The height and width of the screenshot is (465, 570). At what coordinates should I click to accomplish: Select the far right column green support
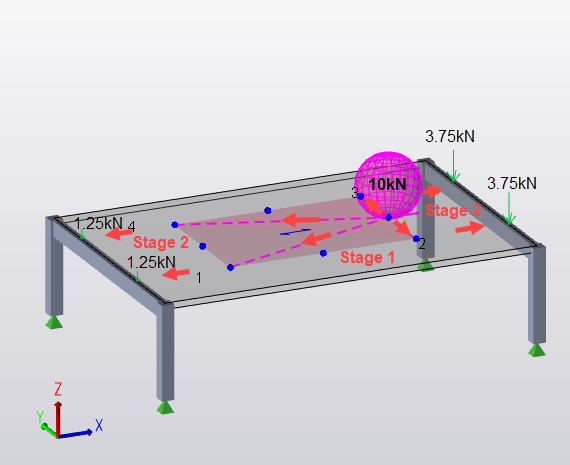[x=537, y=350]
